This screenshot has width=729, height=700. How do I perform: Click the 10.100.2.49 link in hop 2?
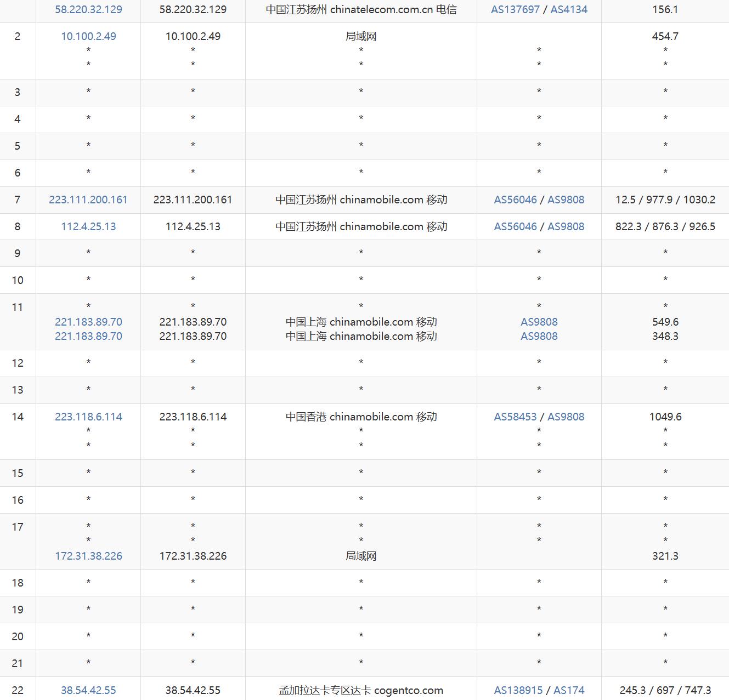[88, 36]
